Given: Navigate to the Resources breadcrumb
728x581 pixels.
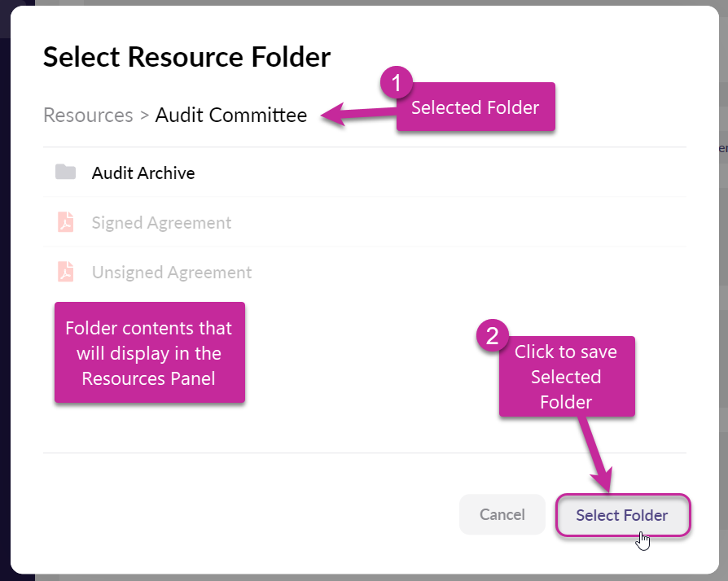Looking at the screenshot, I should pyautogui.click(x=88, y=116).
